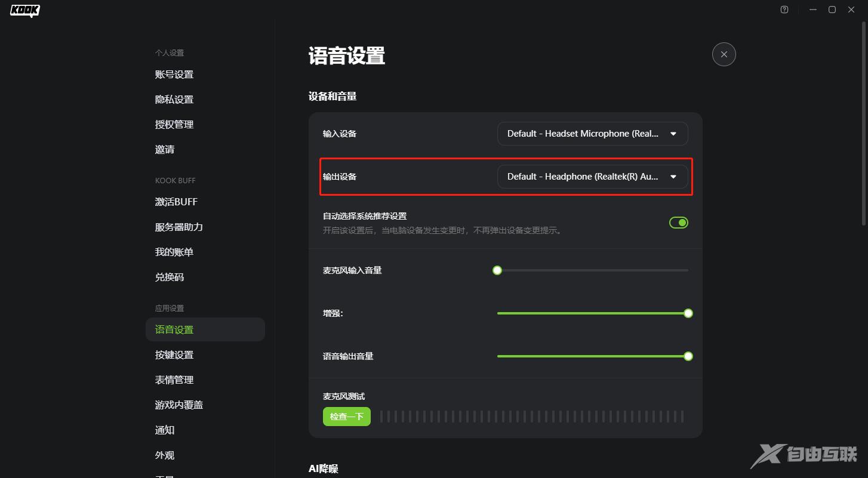The width and height of the screenshot is (868, 478).
Task: Go to 授权管理 section
Action: [x=174, y=125]
